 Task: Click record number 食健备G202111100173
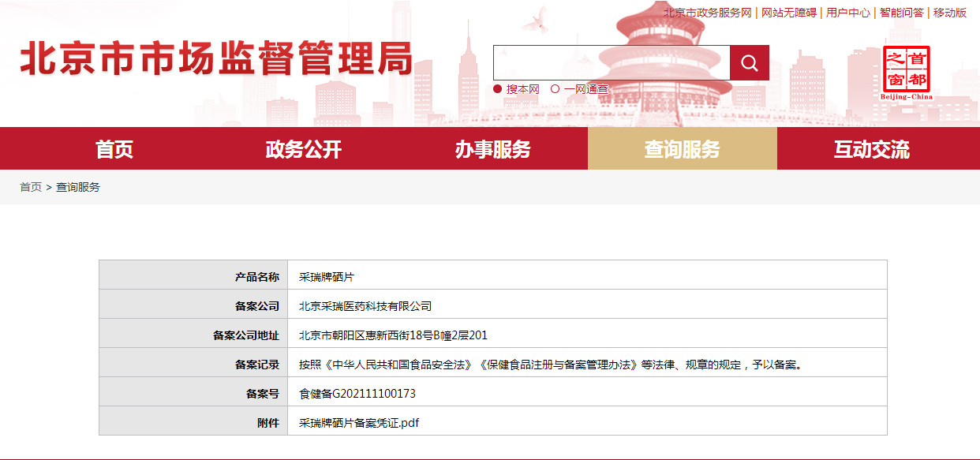(357, 394)
